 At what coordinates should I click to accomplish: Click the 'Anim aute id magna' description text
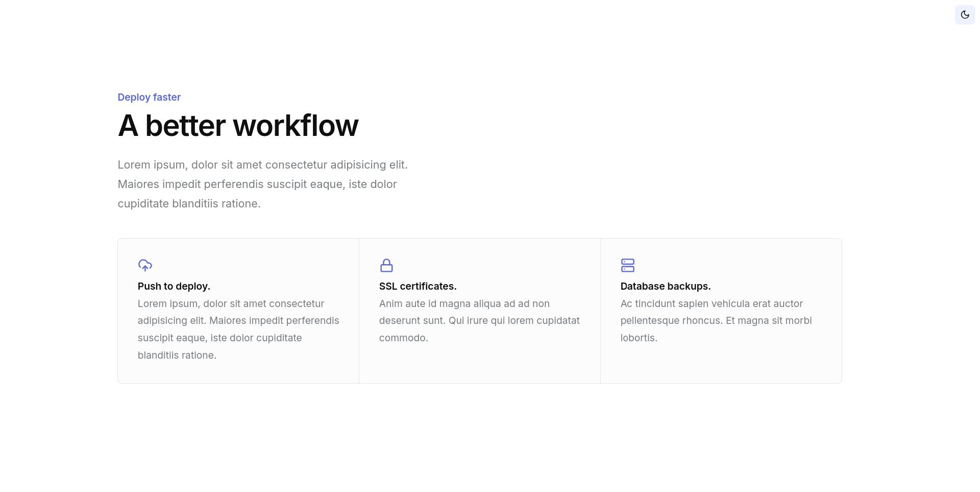tap(479, 320)
